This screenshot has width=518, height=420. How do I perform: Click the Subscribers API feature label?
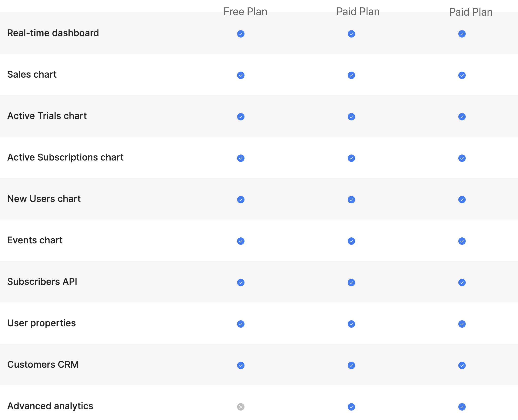(x=42, y=282)
